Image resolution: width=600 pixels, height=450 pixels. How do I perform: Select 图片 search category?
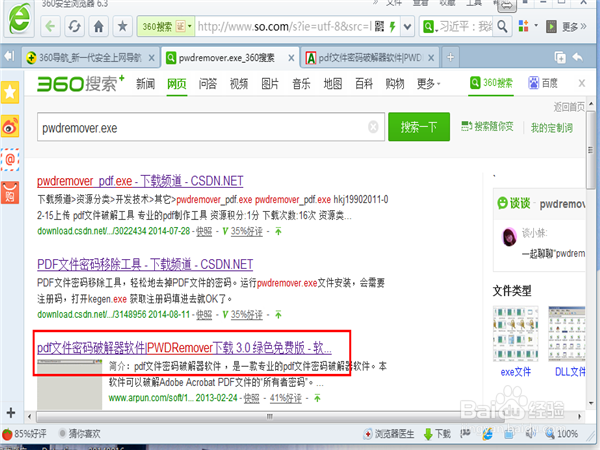(x=270, y=83)
